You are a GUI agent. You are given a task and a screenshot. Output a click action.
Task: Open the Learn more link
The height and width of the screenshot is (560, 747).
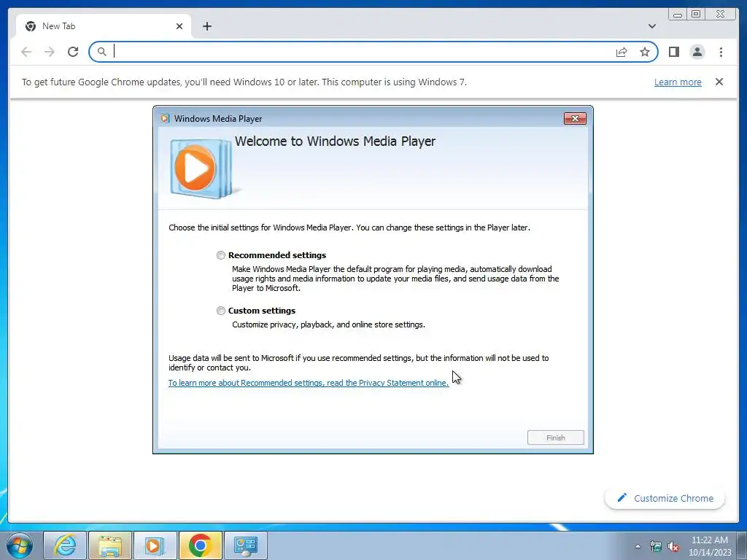[x=678, y=82]
